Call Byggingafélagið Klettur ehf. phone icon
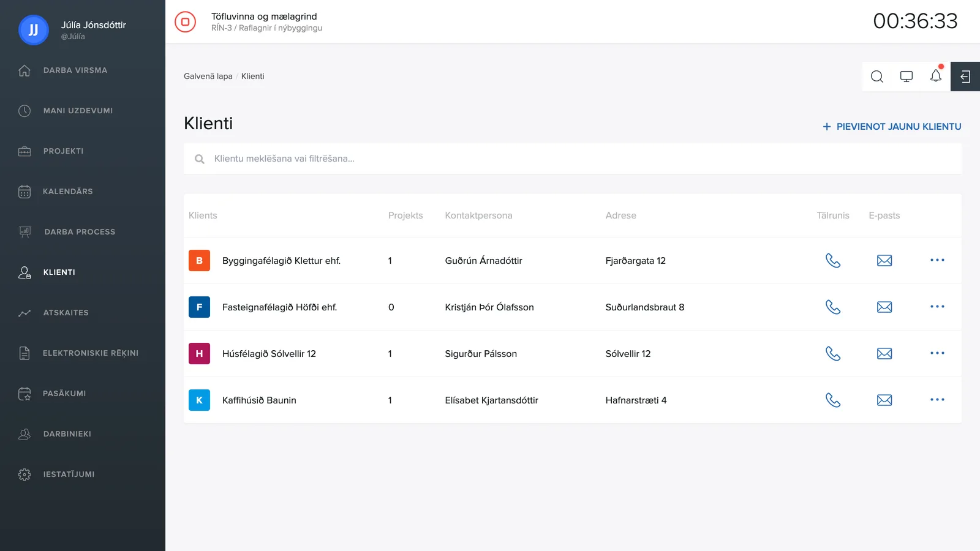 [833, 260]
